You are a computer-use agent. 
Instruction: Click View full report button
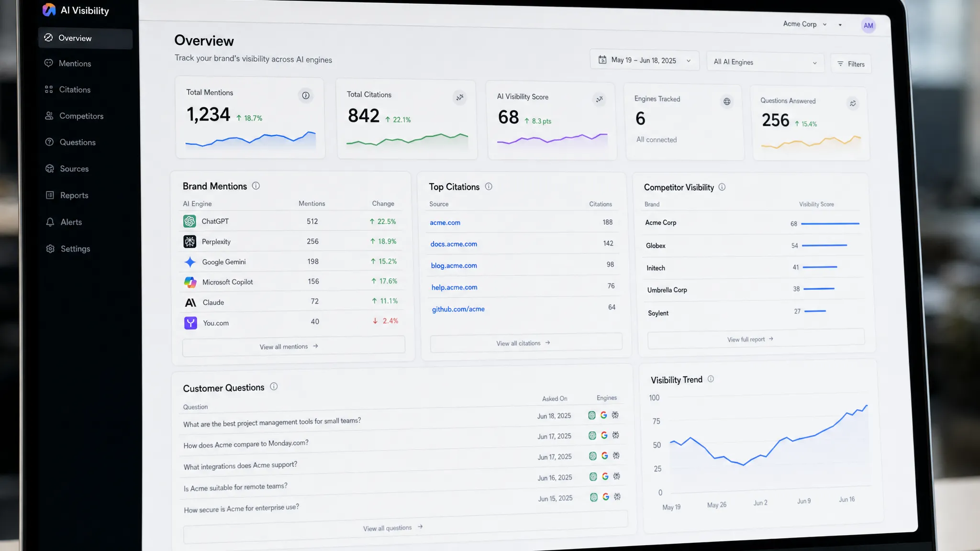point(756,339)
